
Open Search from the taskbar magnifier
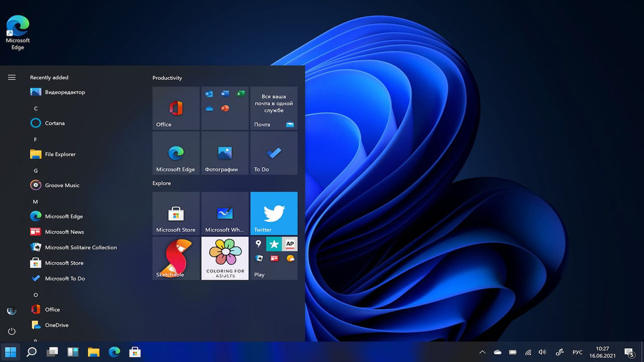coord(32,352)
